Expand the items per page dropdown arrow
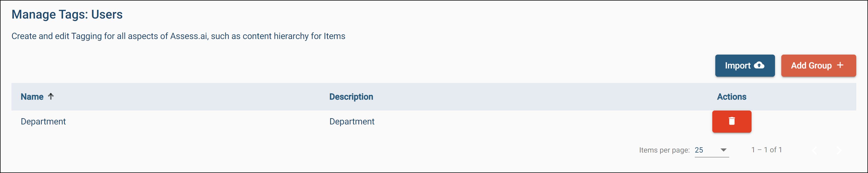 click(723, 150)
